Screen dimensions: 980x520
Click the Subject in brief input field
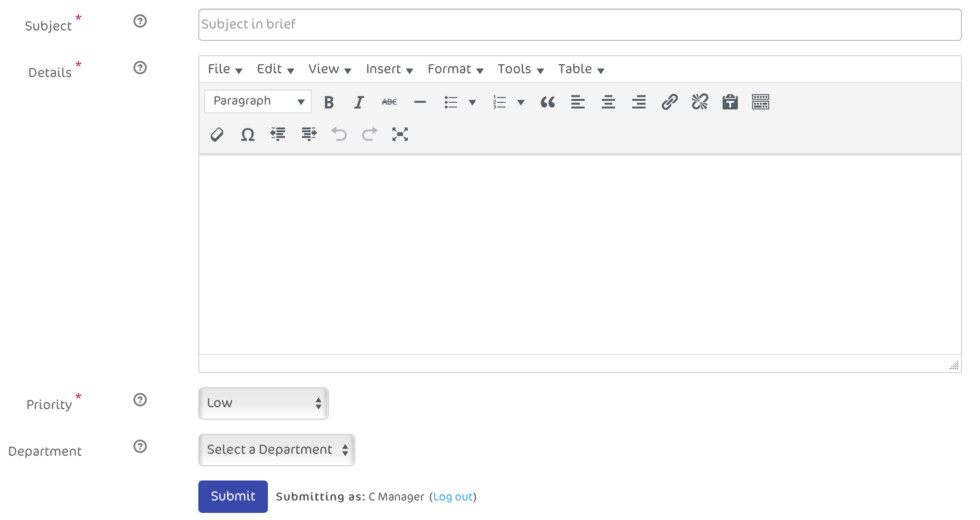tap(579, 25)
